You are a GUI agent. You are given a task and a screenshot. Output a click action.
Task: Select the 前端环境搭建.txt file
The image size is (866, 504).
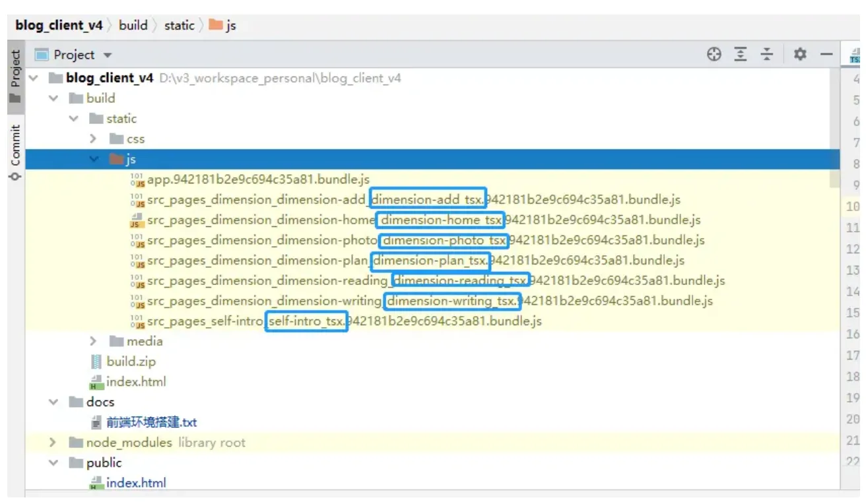(x=151, y=422)
